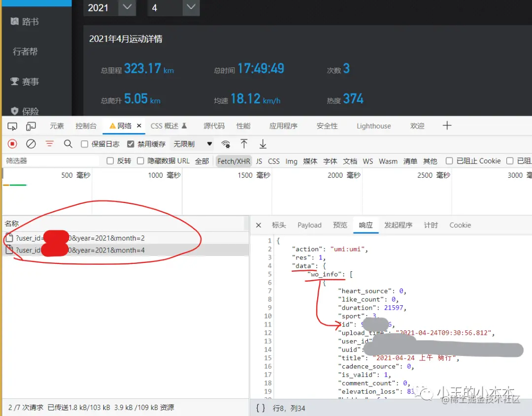Viewport: 532px width, 416px height.
Task: Open the 安全性 tab
Action: [327, 126]
